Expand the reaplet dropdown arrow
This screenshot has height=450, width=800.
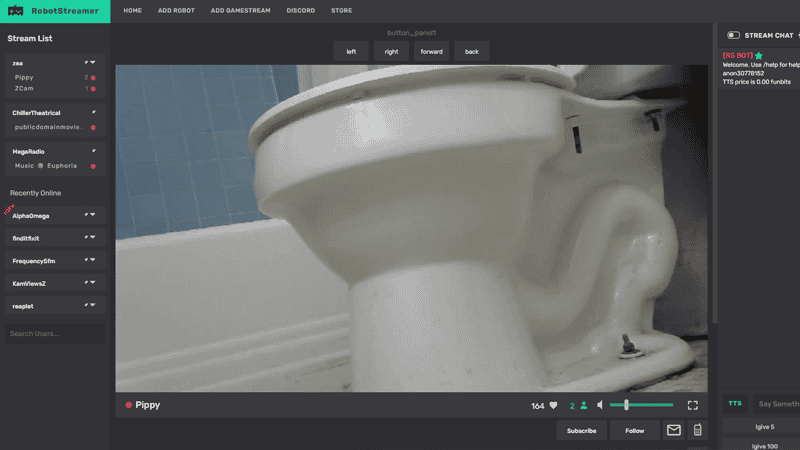coord(93,305)
